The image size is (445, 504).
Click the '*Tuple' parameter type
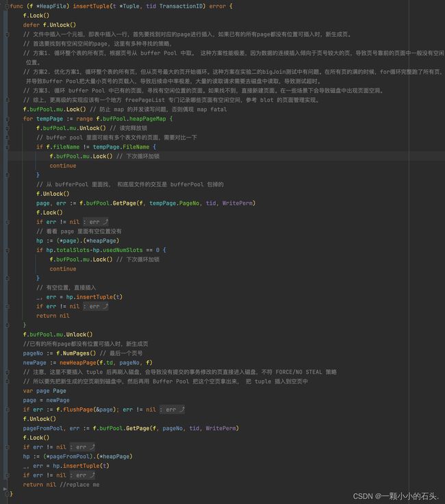pyautogui.click(x=129, y=6)
